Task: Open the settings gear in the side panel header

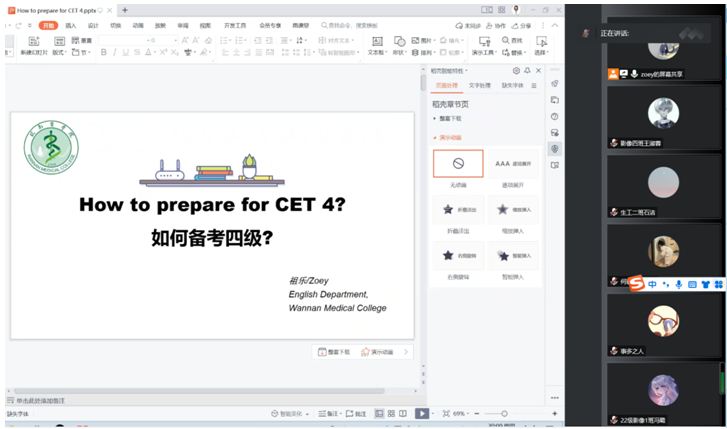Action: tap(516, 71)
